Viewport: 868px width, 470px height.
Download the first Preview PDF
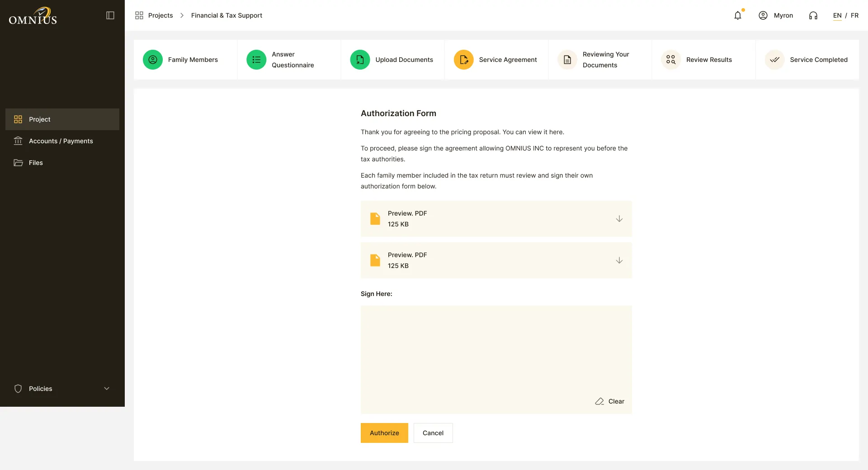[619, 219]
